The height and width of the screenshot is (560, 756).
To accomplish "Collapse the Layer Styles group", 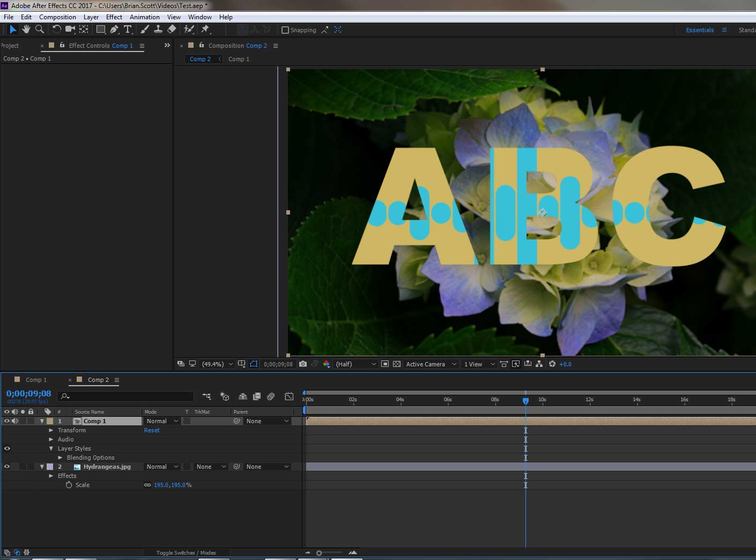I will 51,448.
